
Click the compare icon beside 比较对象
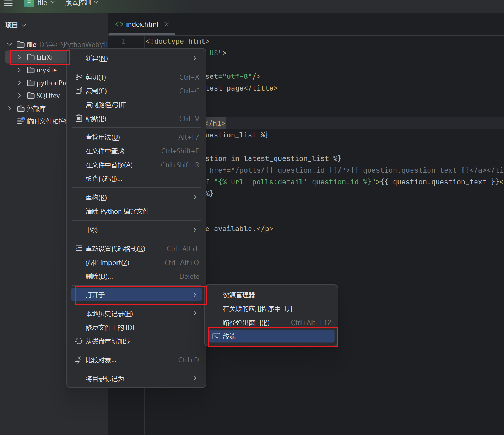78,359
